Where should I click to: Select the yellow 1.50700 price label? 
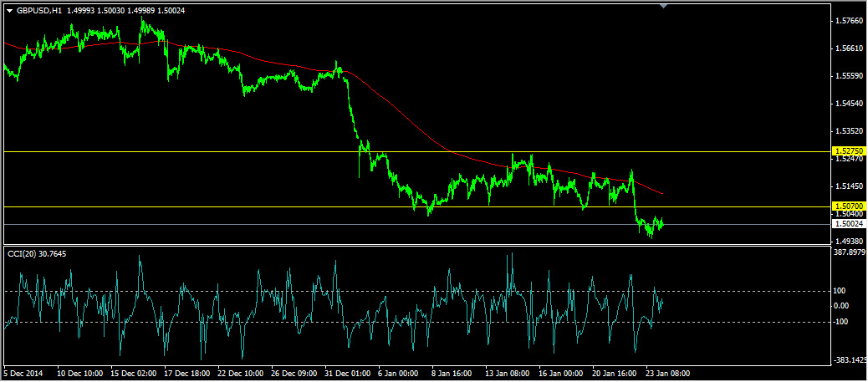coord(848,206)
